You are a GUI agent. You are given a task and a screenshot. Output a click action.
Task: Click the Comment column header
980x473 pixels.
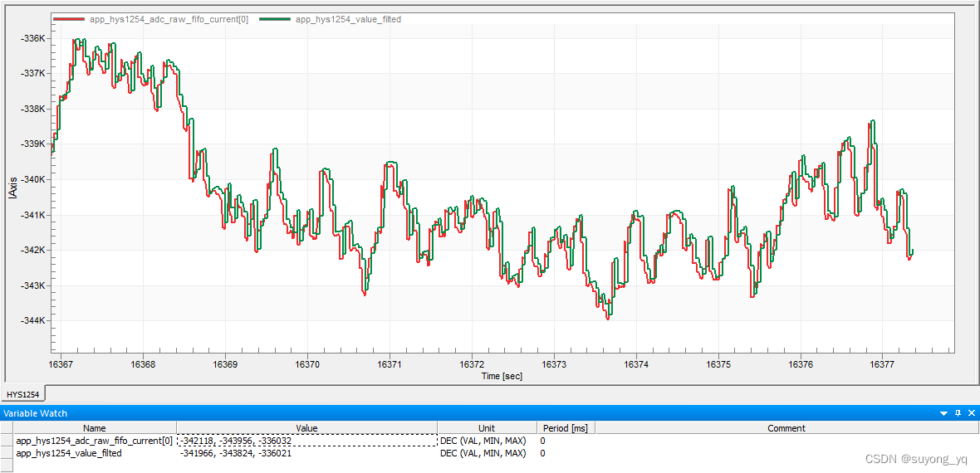click(x=786, y=428)
